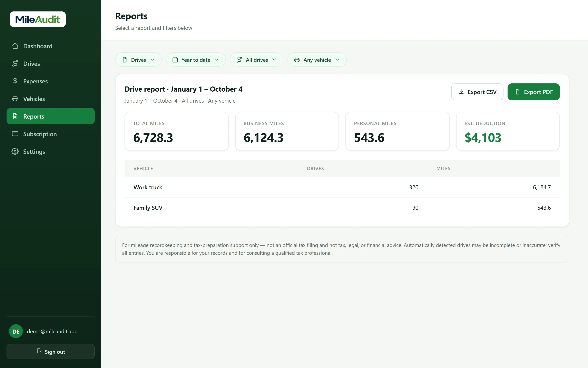Click the Expenses dollar icon
Viewport: 588px width, 368px height.
15,81
